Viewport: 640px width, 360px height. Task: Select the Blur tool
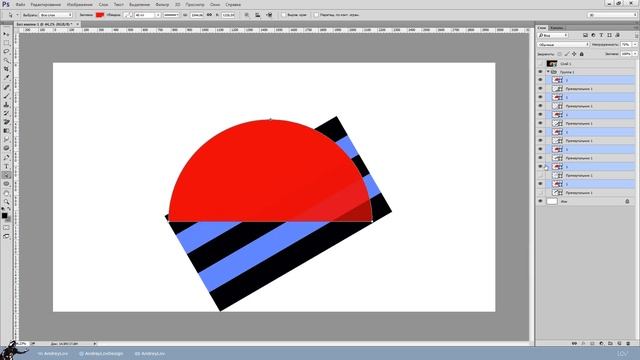coord(6,140)
